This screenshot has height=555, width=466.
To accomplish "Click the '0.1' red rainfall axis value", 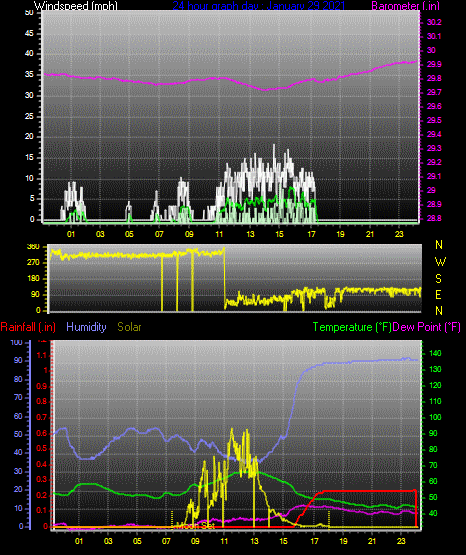I will tap(42, 511).
